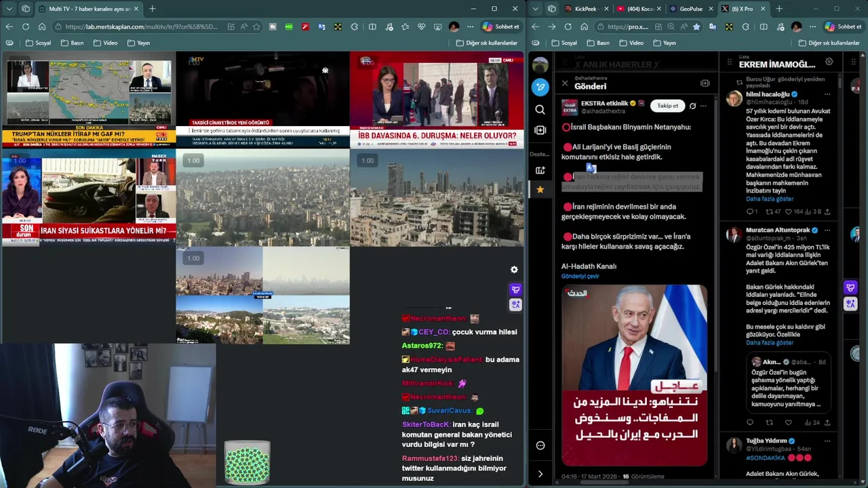Open #SONDAKİKA hashtag in Tuğba Yıldırım's post
The image size is (868, 488).
(764, 458)
